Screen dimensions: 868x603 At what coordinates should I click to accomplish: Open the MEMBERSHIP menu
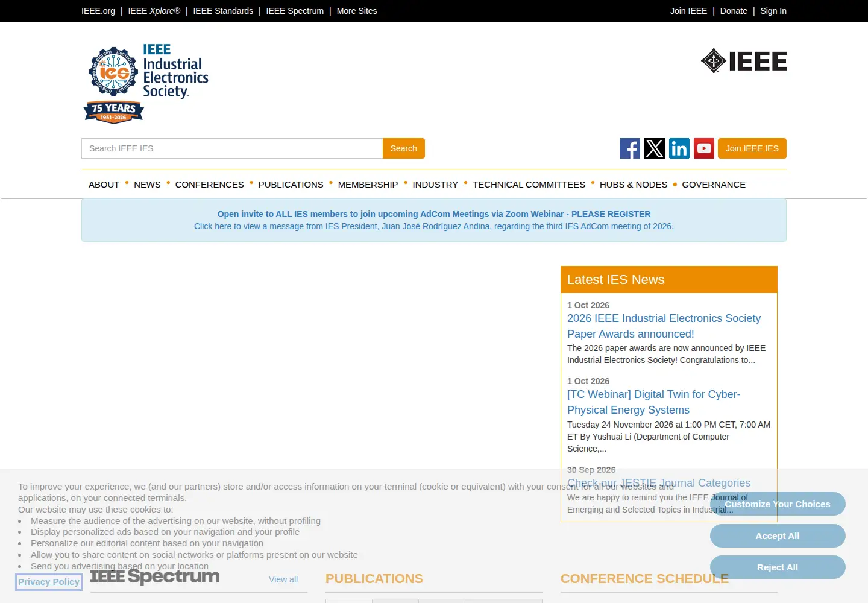pos(368,185)
